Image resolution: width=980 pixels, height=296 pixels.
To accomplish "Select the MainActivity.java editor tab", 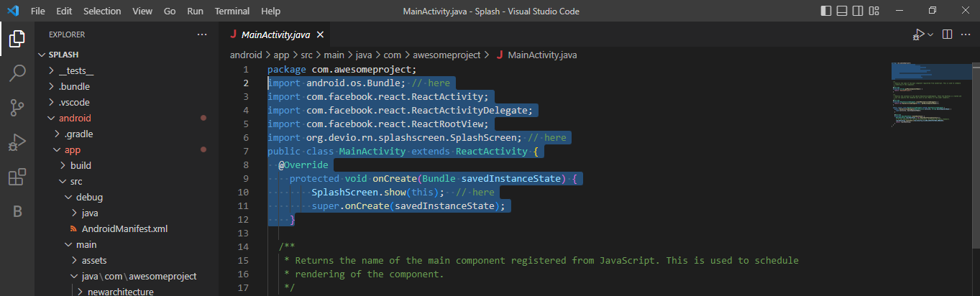I will 275,34.
